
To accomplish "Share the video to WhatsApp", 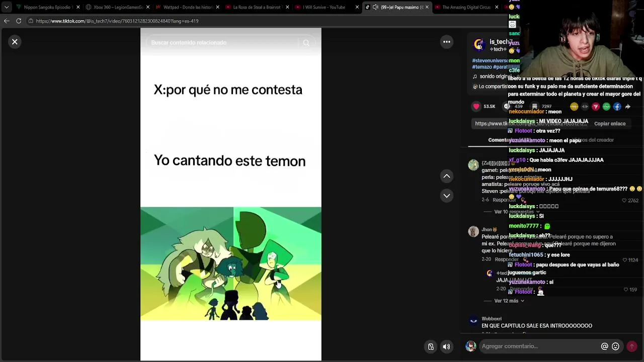I will pos(606,107).
